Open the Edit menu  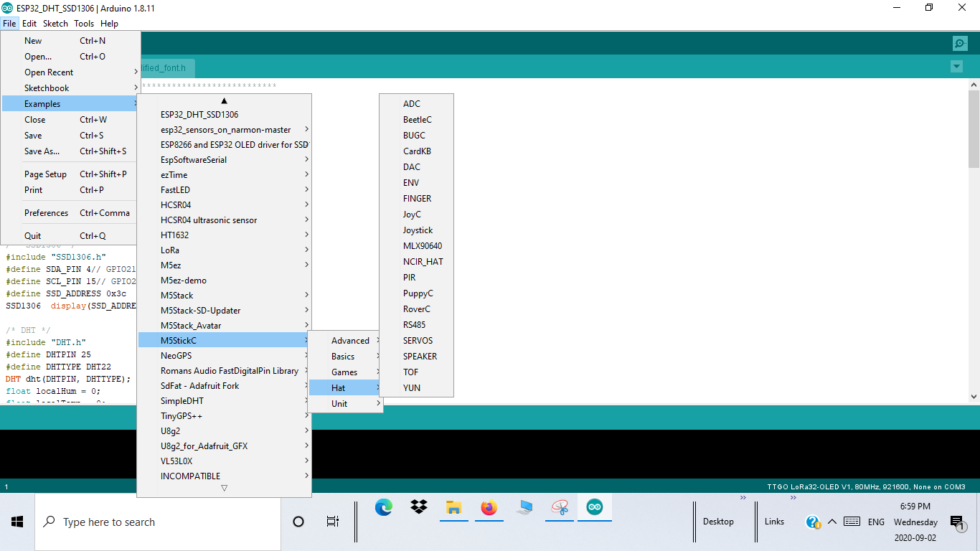pyautogui.click(x=29, y=24)
